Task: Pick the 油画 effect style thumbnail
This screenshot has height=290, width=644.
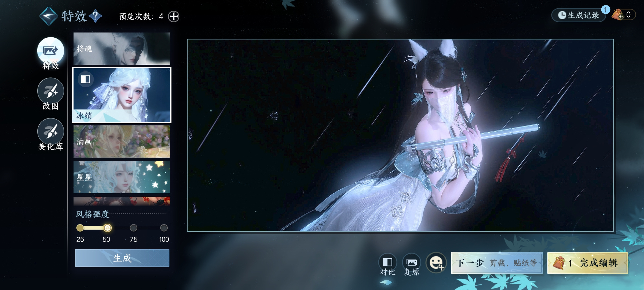Action: (x=122, y=142)
